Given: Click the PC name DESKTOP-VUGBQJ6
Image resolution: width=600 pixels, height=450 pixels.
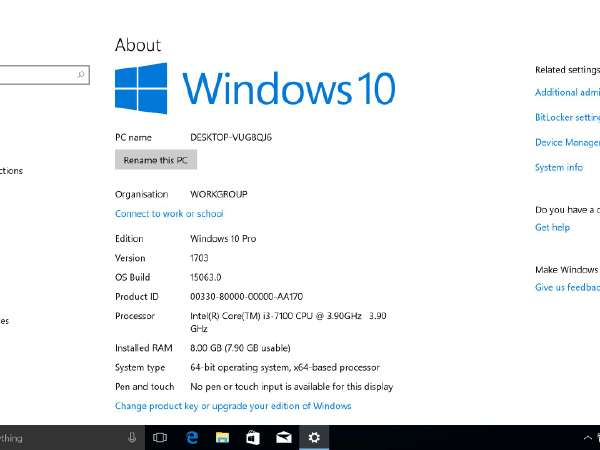Looking at the screenshot, I should coord(231,137).
